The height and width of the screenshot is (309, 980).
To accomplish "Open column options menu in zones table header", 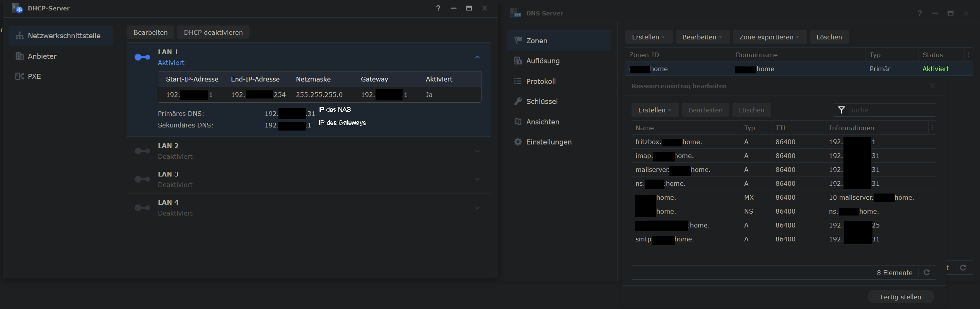I will 968,55.
